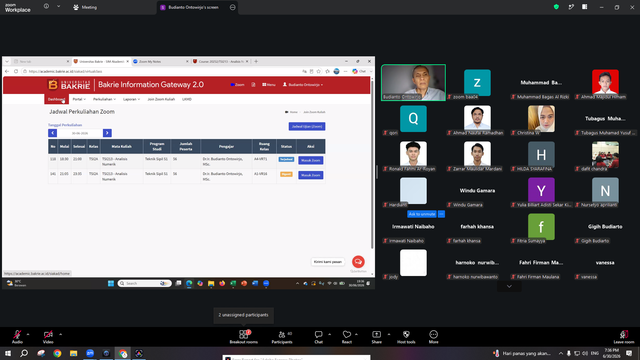The width and height of the screenshot is (640, 360).
Task: Open the Zoom app taskbar icon
Action: [x=90, y=353]
